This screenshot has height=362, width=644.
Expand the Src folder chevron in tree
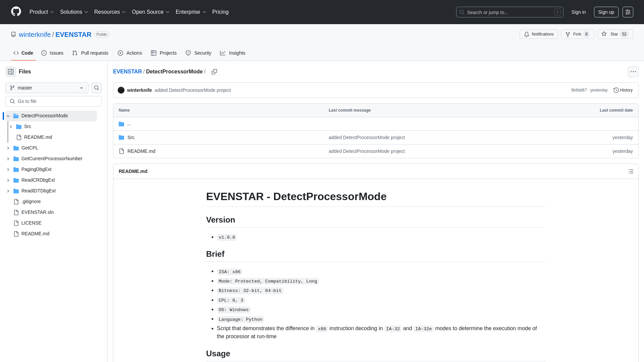[11, 127]
